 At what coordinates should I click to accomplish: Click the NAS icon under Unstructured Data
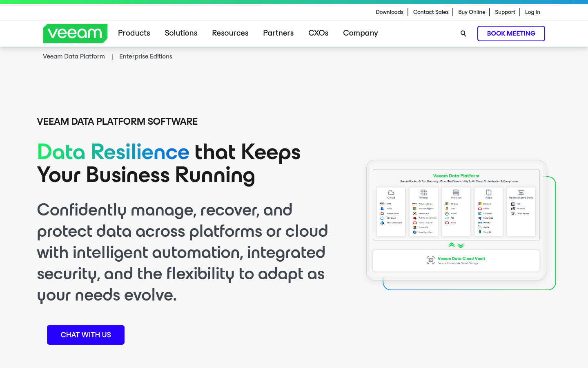[513, 204]
